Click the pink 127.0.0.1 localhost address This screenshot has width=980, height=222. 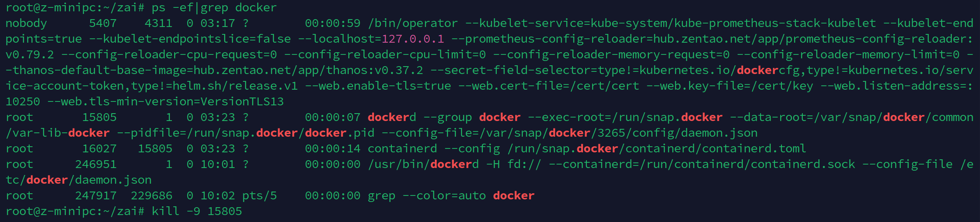click(x=413, y=39)
